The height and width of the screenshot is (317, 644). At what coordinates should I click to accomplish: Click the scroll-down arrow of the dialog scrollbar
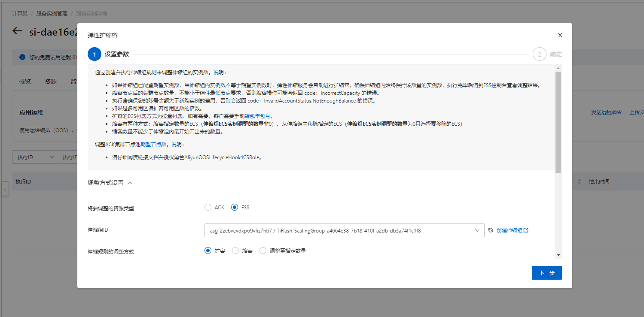click(x=558, y=255)
